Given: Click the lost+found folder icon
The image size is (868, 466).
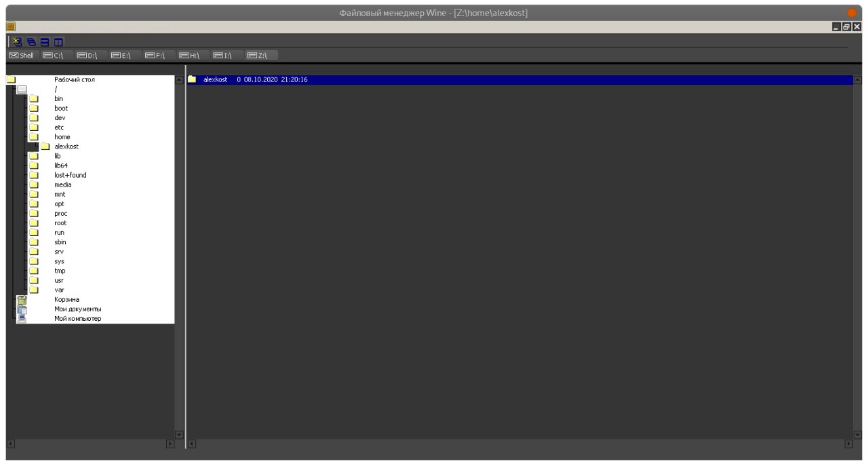Looking at the screenshot, I should (x=33, y=175).
